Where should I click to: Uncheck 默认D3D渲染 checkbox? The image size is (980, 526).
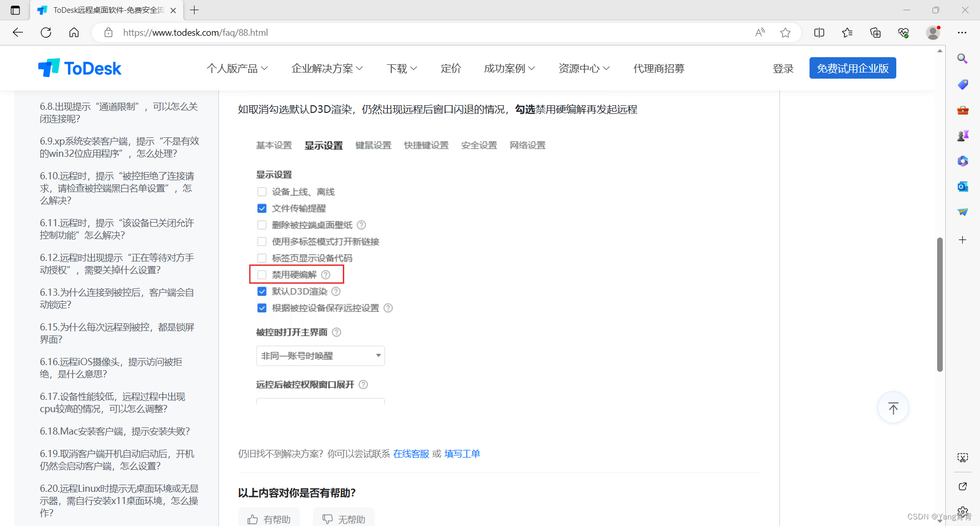click(x=262, y=292)
